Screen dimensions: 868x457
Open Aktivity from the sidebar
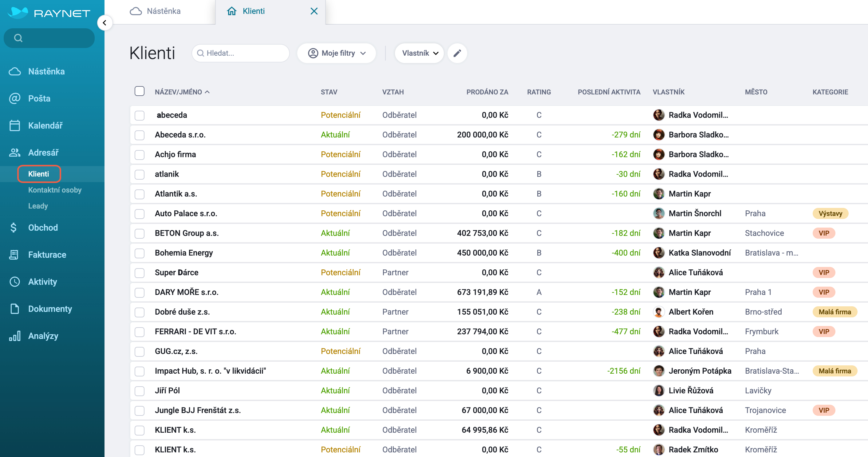(42, 281)
